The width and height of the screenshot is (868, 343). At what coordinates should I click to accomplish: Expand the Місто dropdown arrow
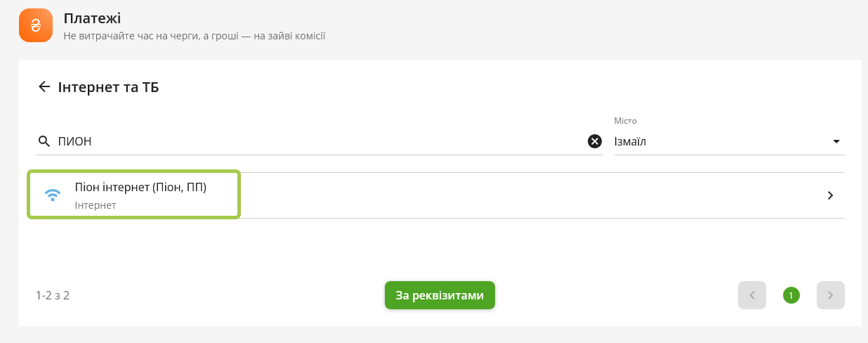[836, 141]
